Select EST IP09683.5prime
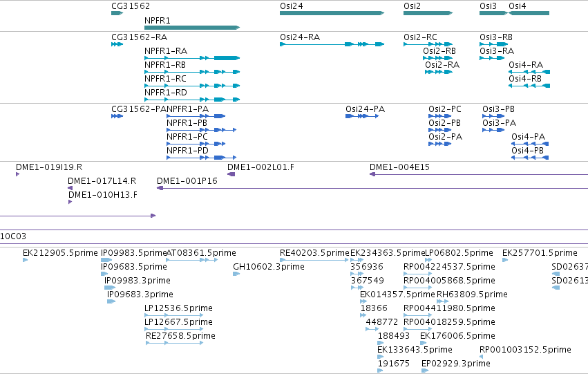Image resolution: width=588 pixels, height=374 pixels. click(104, 274)
